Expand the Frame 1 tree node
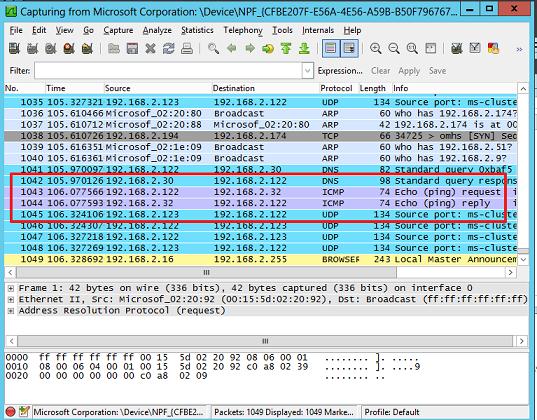The image size is (537, 420). pos(11,288)
